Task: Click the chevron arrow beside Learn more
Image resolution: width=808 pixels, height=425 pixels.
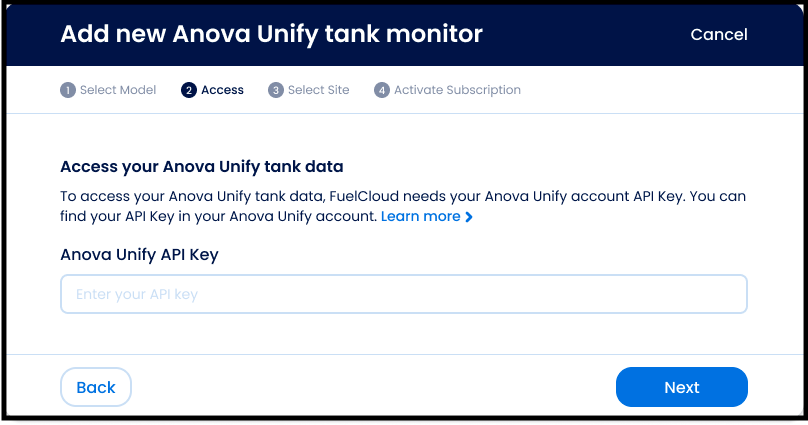Action: coord(469,217)
